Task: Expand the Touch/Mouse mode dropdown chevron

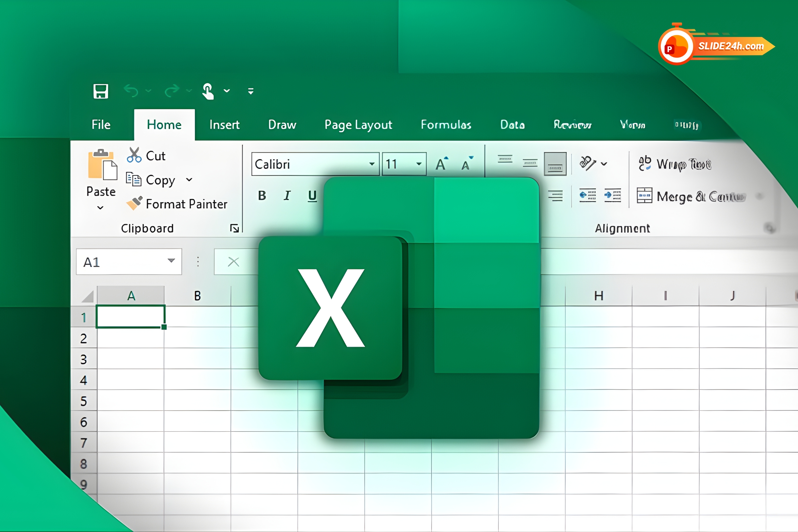Action: pyautogui.click(x=226, y=91)
